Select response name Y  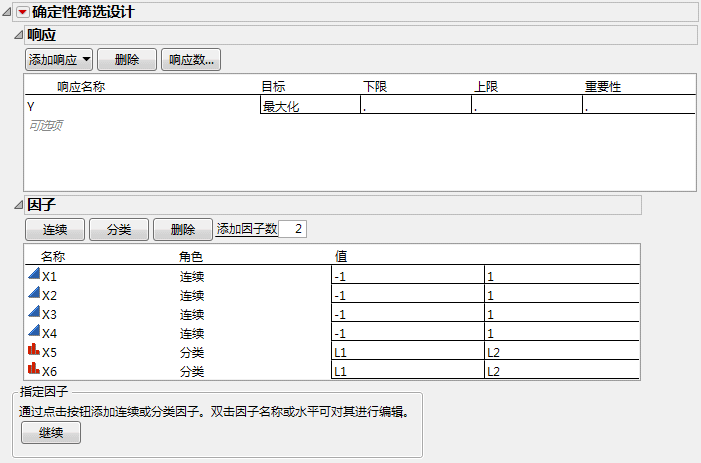[31, 107]
